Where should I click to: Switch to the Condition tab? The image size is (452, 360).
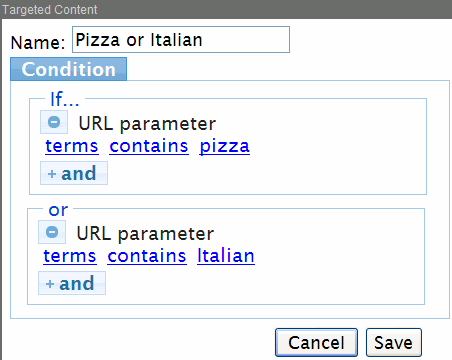68,69
